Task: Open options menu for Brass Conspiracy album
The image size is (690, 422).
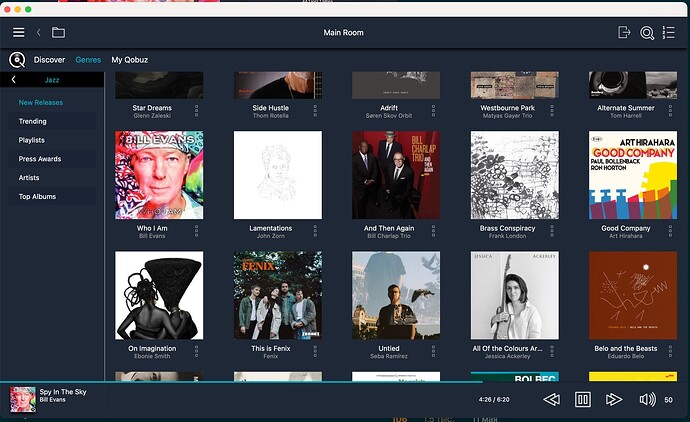Action: [552, 231]
